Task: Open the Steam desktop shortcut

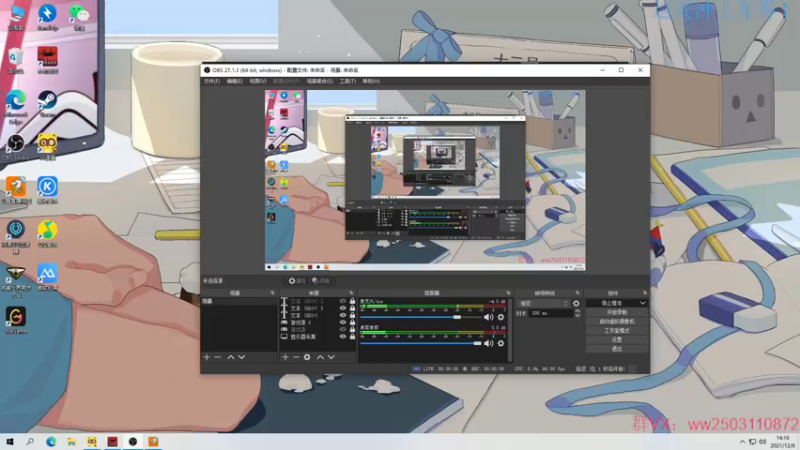Action: point(47,104)
